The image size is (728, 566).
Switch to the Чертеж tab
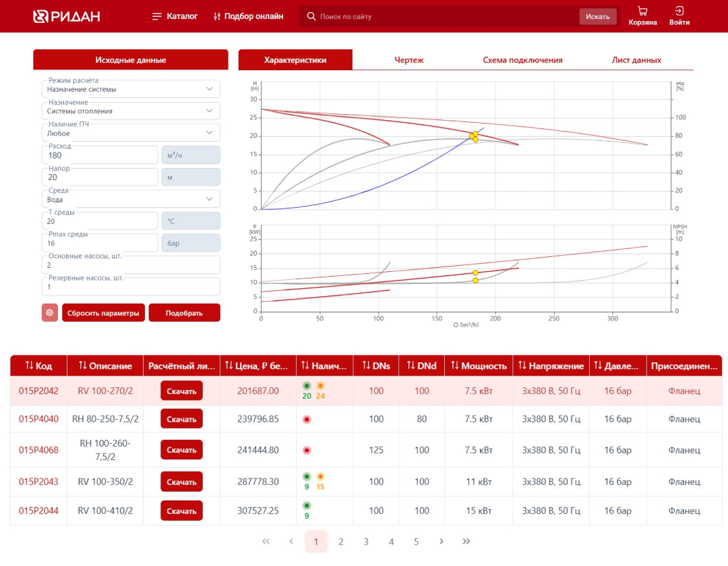pyautogui.click(x=408, y=60)
